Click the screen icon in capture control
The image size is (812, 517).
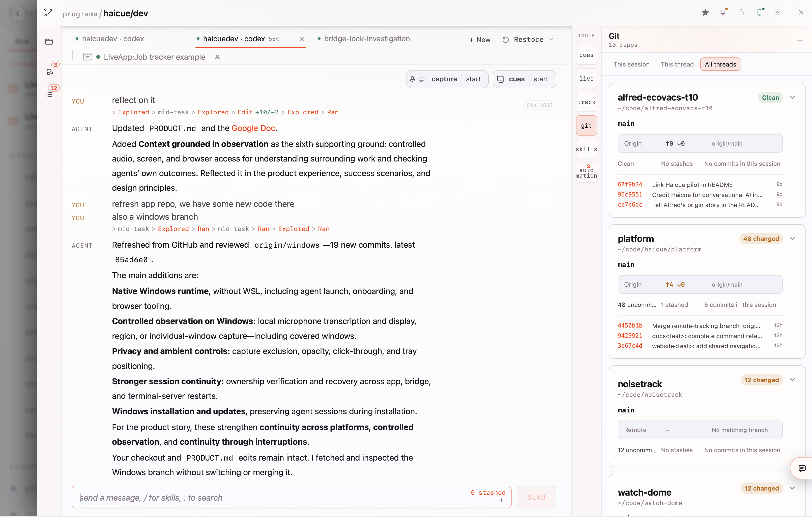(x=422, y=79)
